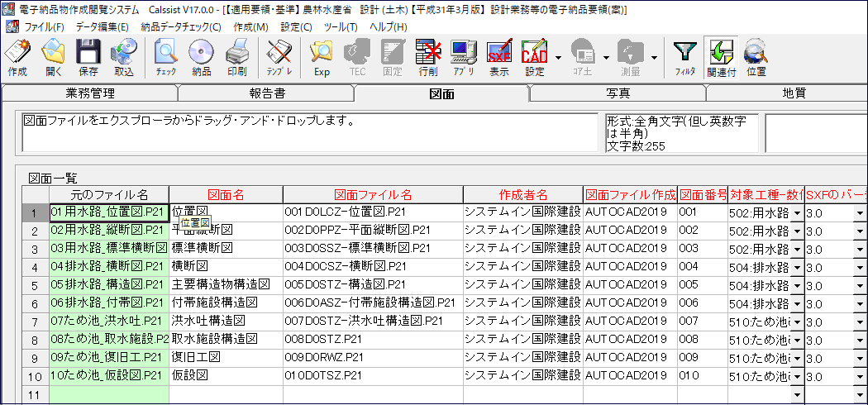Switch to the 写真 tab

click(x=618, y=93)
